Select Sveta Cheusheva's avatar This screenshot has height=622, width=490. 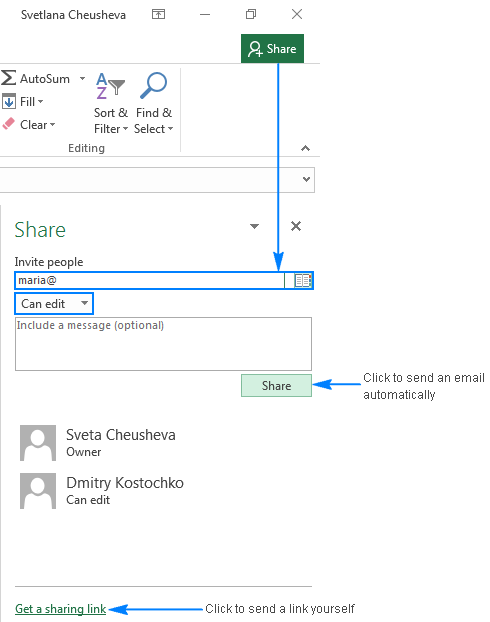[38, 443]
